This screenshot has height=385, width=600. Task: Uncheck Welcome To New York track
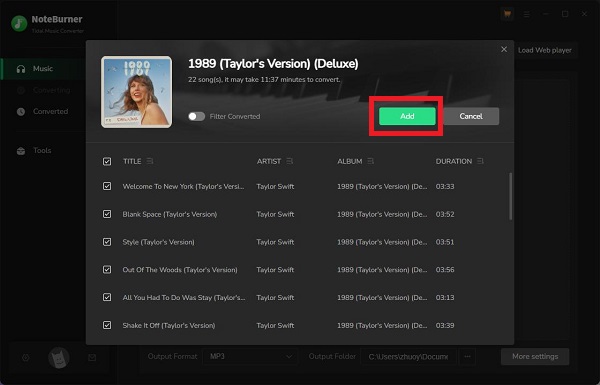click(x=107, y=186)
